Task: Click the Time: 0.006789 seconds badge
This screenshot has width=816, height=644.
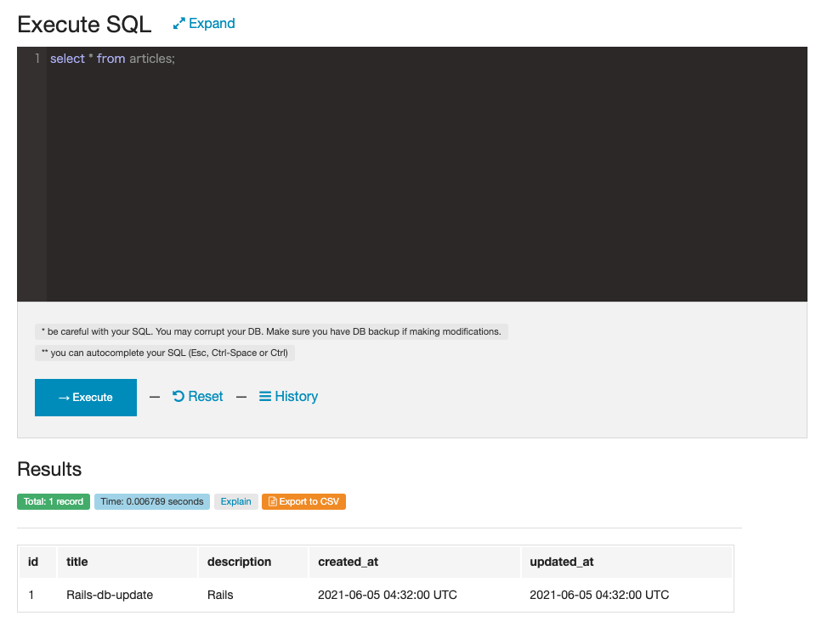Action: tap(152, 502)
